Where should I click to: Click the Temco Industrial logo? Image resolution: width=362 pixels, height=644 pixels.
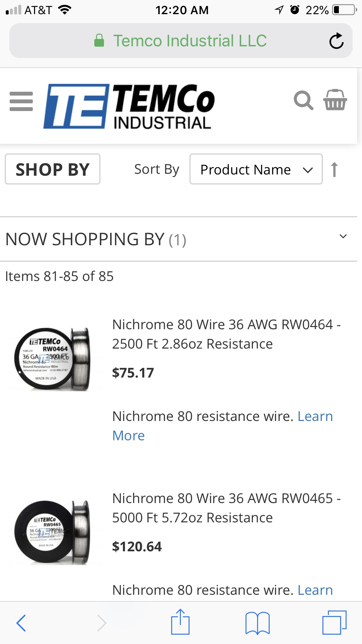click(129, 106)
